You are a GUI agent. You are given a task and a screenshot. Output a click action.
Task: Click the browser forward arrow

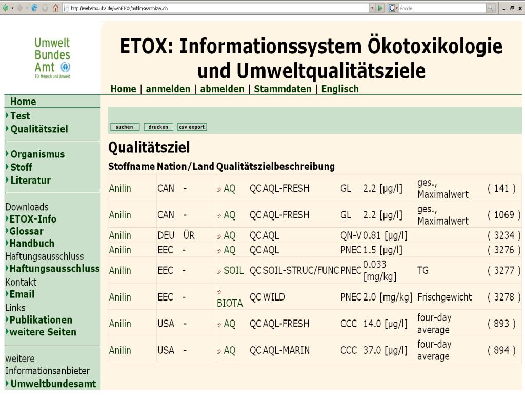[x=19, y=8]
